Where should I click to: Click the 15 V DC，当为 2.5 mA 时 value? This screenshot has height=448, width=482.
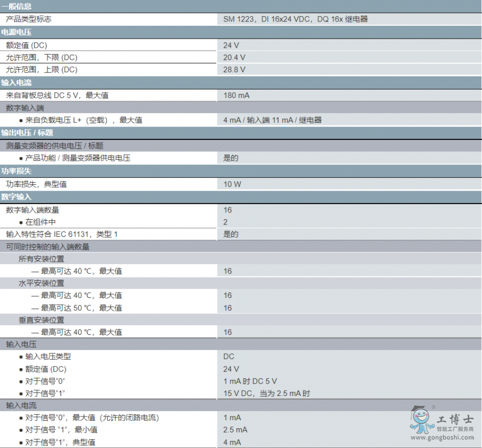[x=267, y=393]
